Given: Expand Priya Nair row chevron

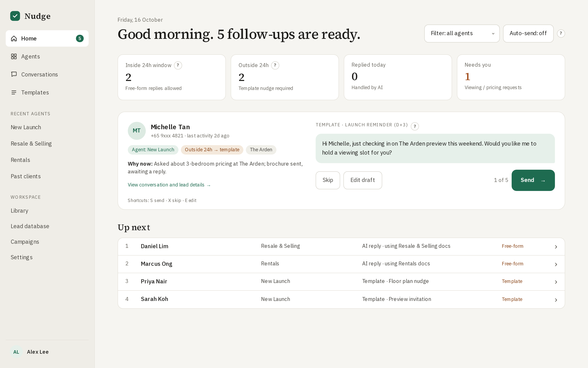Looking at the screenshot, I should pyautogui.click(x=556, y=282).
